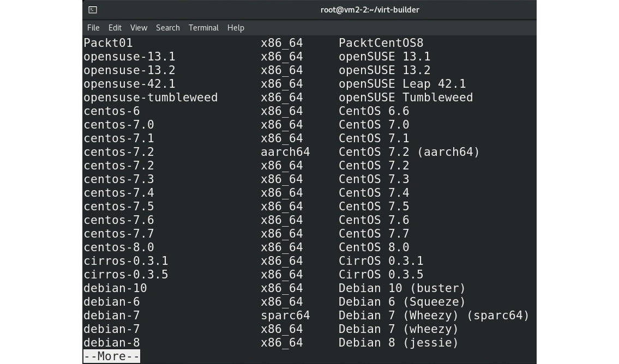Click the centos-7.6 entry
Viewport: 619px width, 364px height.
click(119, 220)
